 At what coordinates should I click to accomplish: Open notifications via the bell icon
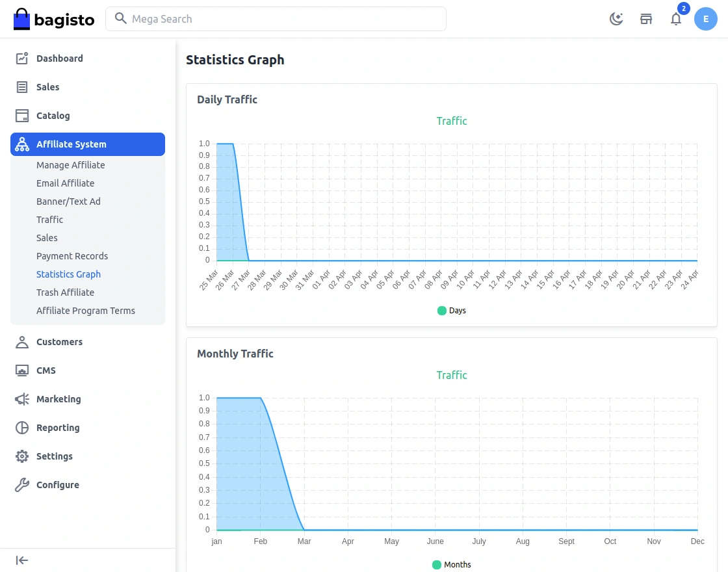click(676, 19)
